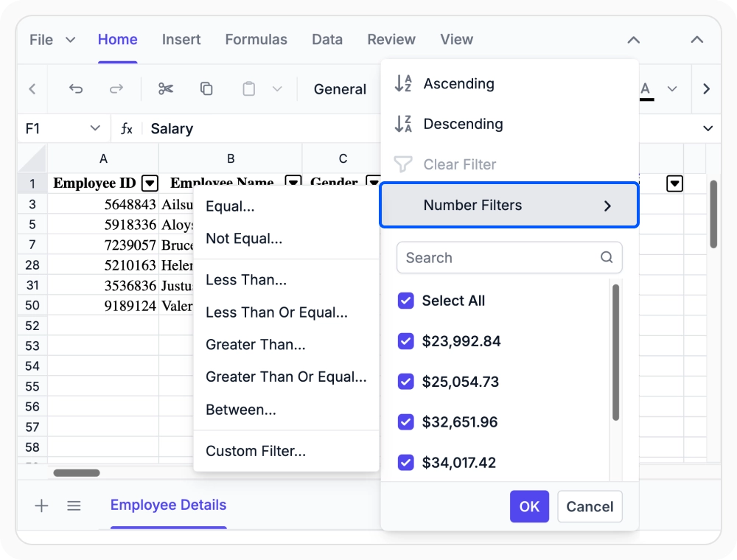
Task: Uncheck the $25,054.73 checkbox
Action: [405, 382]
